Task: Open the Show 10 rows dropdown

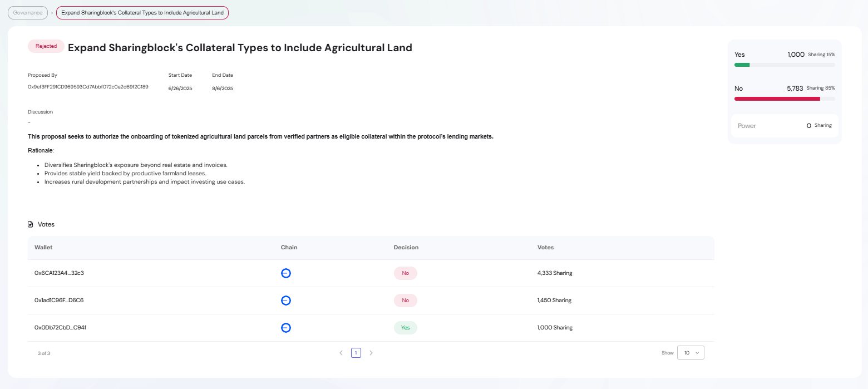Action: pos(691,352)
